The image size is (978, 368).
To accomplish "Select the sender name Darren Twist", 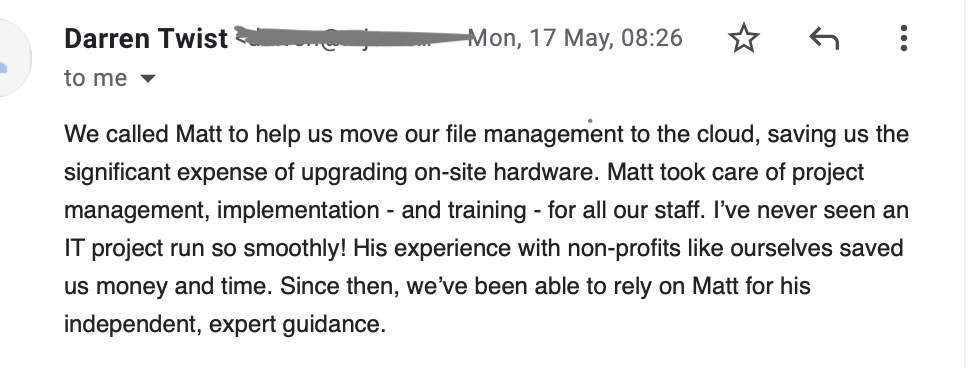I will 146,39.
